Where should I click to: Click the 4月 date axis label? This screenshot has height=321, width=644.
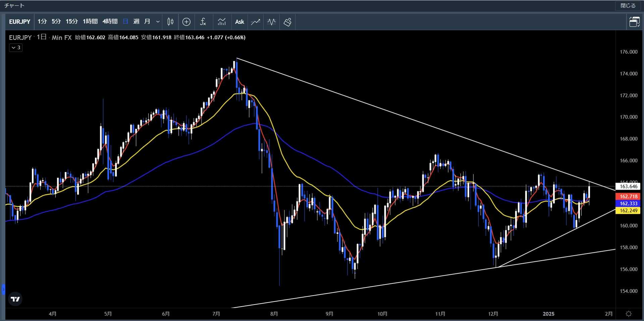(x=52, y=314)
